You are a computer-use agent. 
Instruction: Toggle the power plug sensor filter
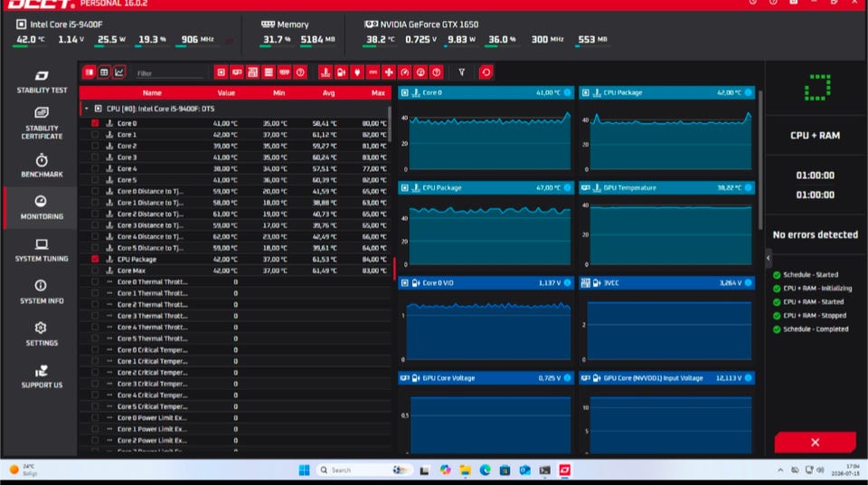pyautogui.click(x=357, y=72)
